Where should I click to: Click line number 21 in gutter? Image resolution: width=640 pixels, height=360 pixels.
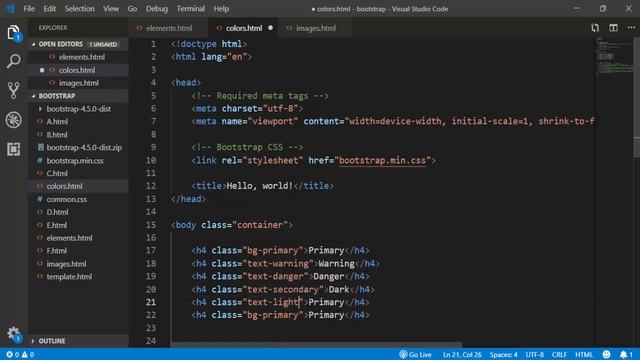tap(151, 302)
